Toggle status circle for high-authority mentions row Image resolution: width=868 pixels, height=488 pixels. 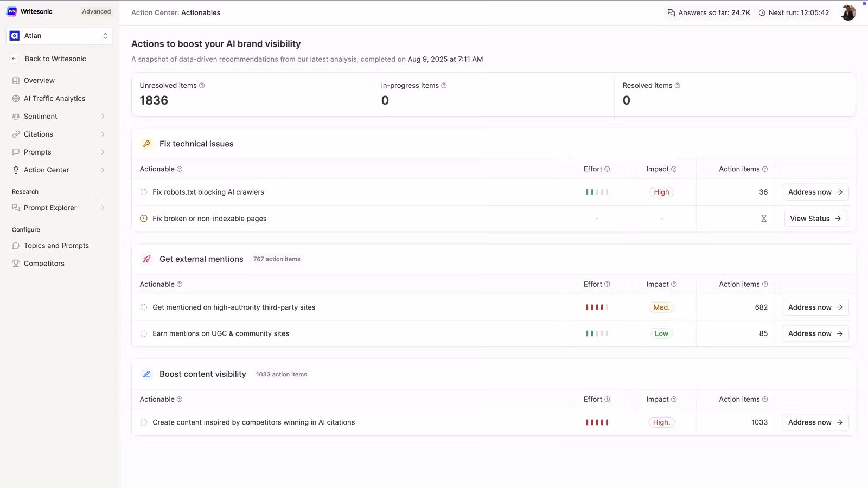point(144,307)
